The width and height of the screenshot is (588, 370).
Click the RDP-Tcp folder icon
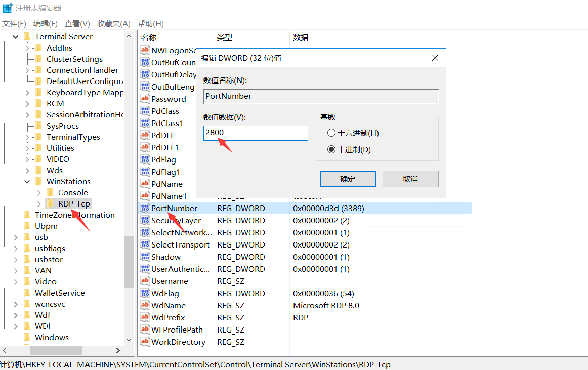click(x=50, y=204)
